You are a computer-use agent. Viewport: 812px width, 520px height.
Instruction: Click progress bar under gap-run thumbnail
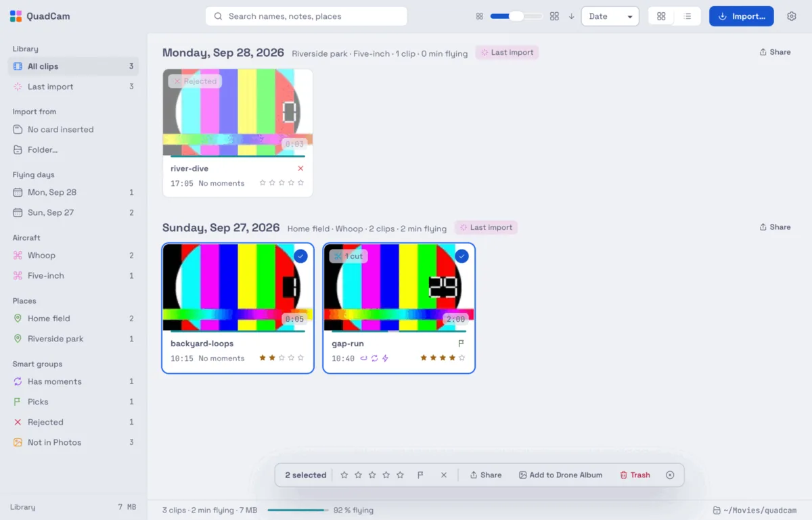[x=399, y=331]
